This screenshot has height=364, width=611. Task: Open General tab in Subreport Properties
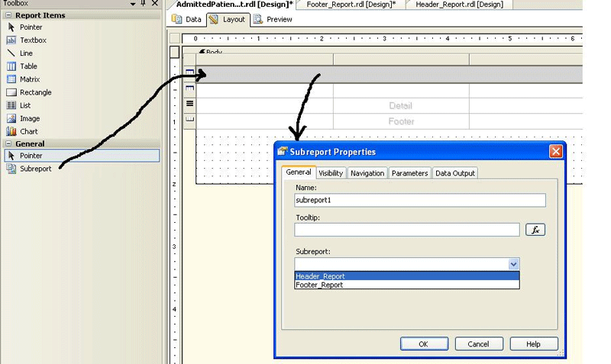click(299, 172)
